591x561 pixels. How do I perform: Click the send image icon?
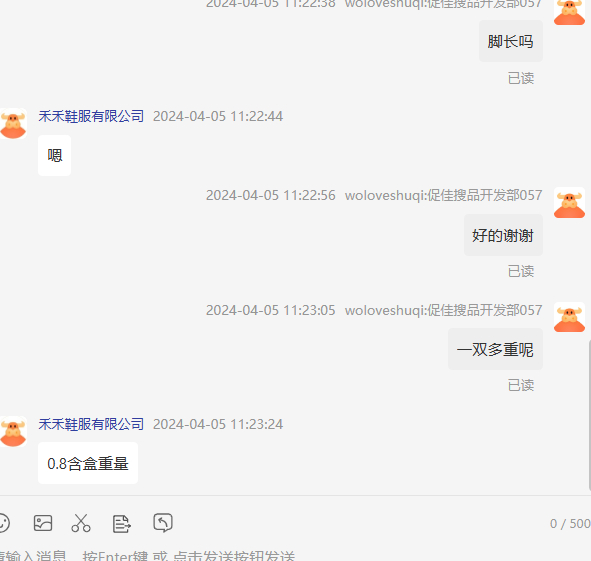(43, 523)
